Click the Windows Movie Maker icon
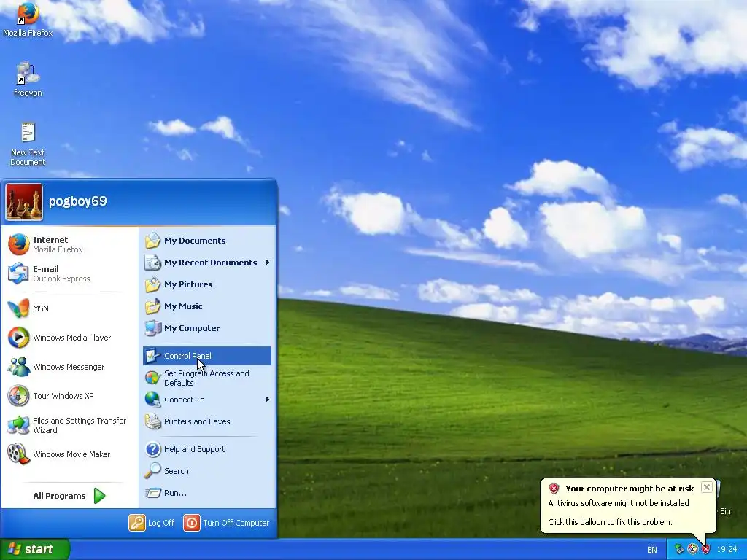747x560 pixels. coord(18,454)
